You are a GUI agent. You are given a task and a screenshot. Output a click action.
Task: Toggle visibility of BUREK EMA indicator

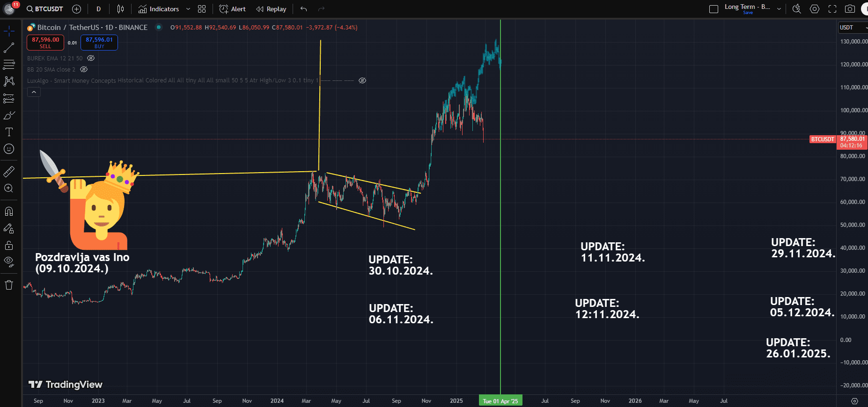tap(91, 58)
